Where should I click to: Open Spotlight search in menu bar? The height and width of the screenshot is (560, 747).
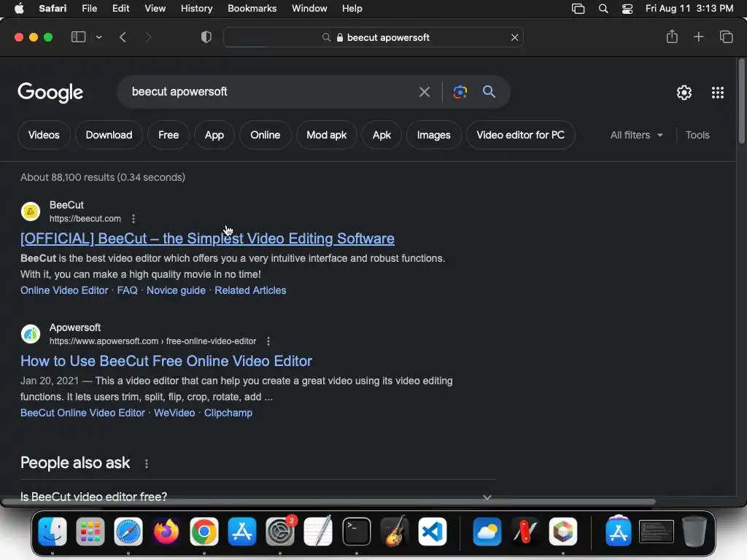pyautogui.click(x=603, y=9)
